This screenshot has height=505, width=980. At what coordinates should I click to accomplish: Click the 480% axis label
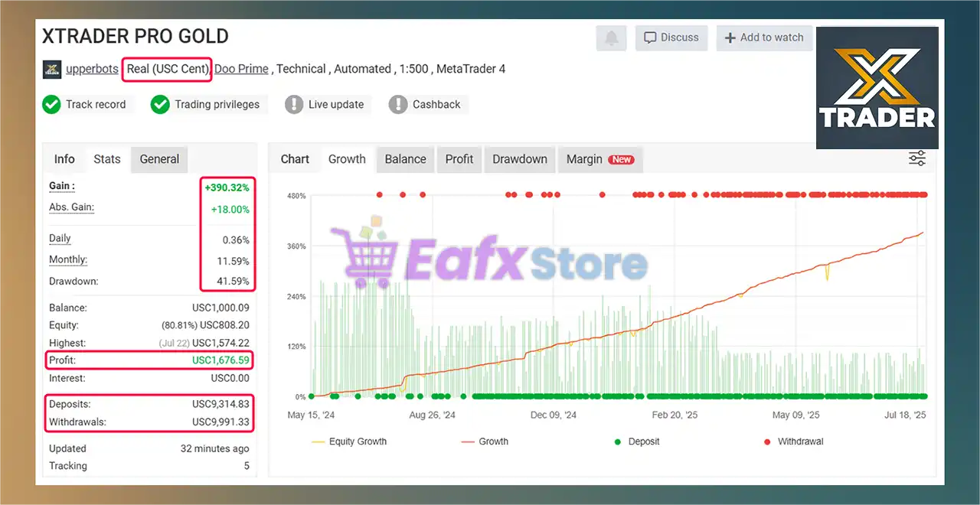[x=297, y=196]
